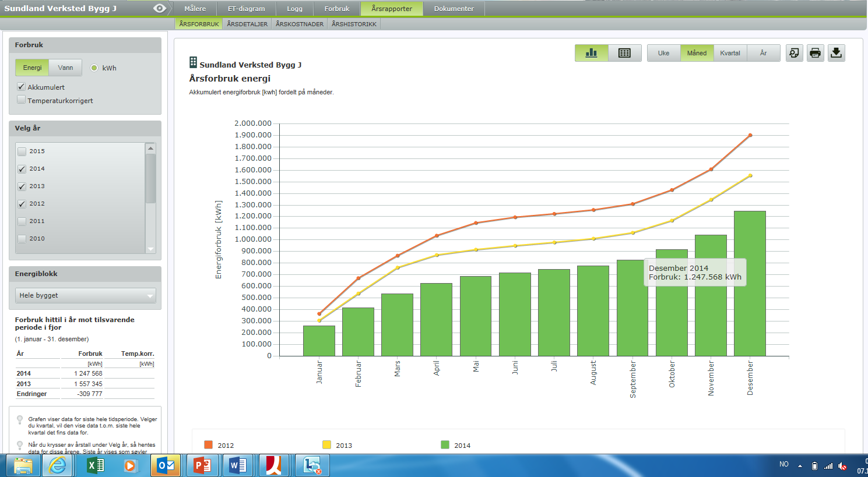868x477 pixels.
Task: Print the chart with the printer icon
Action: 816,53
